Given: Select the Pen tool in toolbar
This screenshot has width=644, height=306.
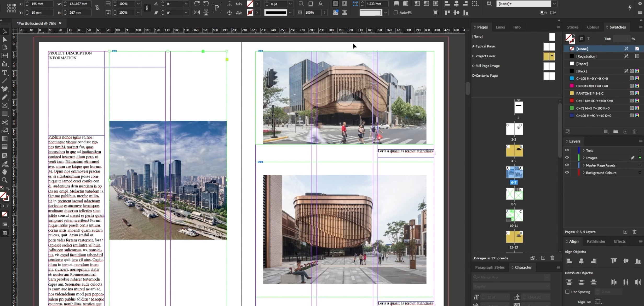Looking at the screenshot, I should pos(4,89).
